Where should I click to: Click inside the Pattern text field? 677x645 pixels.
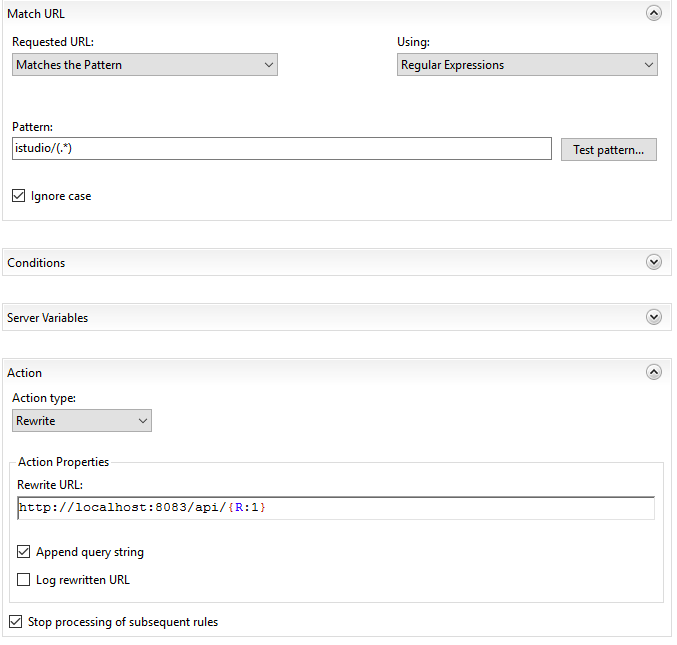(x=281, y=149)
